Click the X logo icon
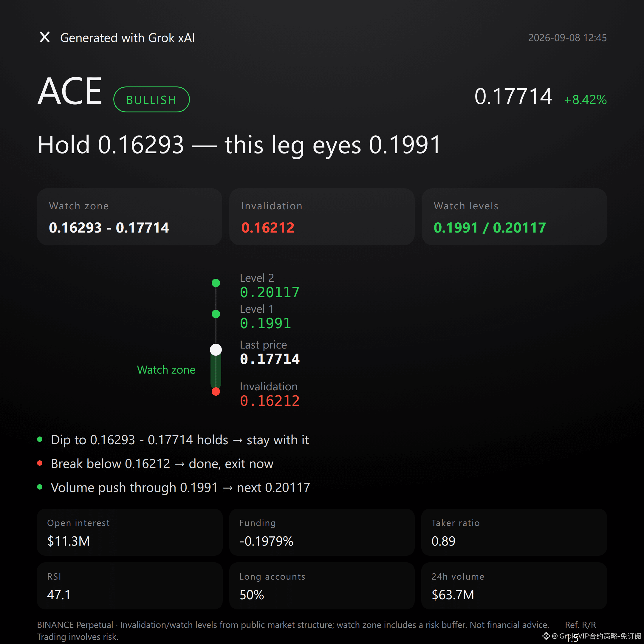 [x=45, y=37]
